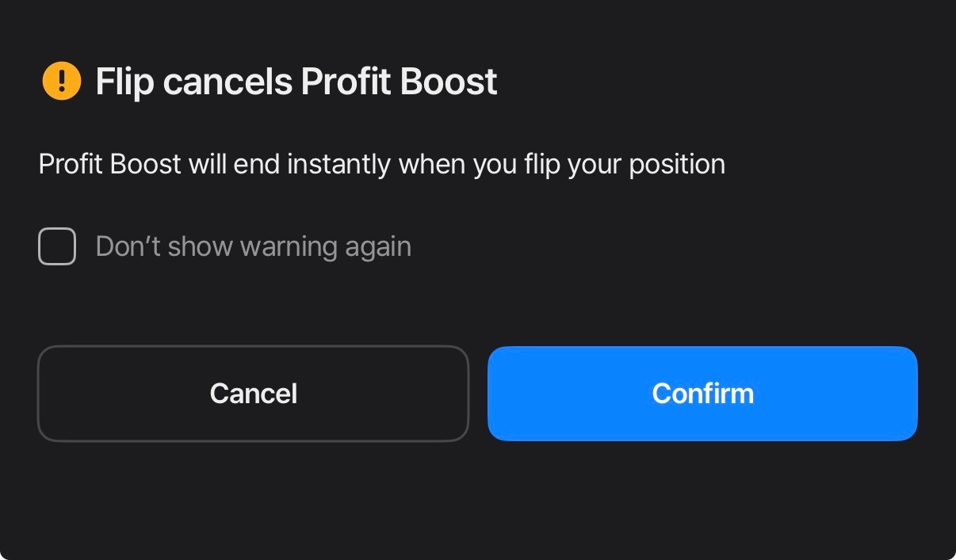Click the Profit Boost will end instantly message

click(x=381, y=165)
